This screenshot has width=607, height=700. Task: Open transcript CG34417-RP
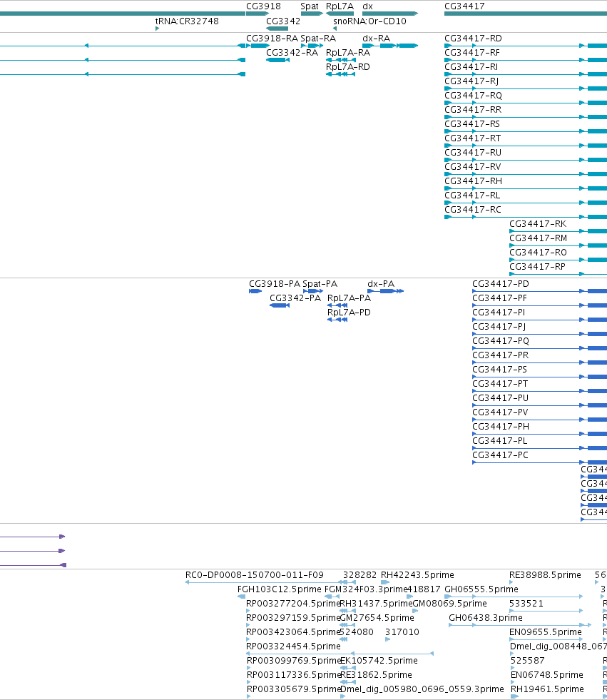(x=537, y=267)
